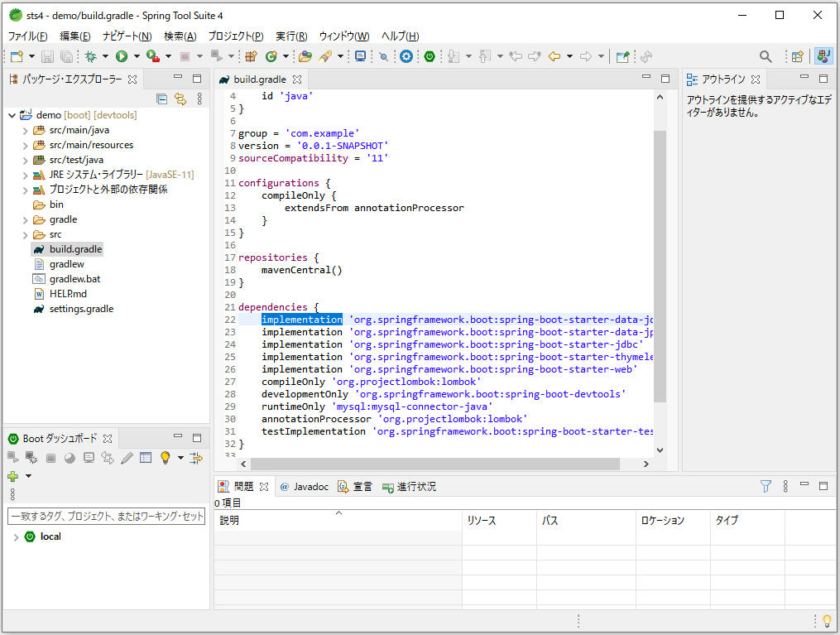The height and width of the screenshot is (635, 840).
Task: Click the filter funnel in Problems view
Action: point(766,487)
